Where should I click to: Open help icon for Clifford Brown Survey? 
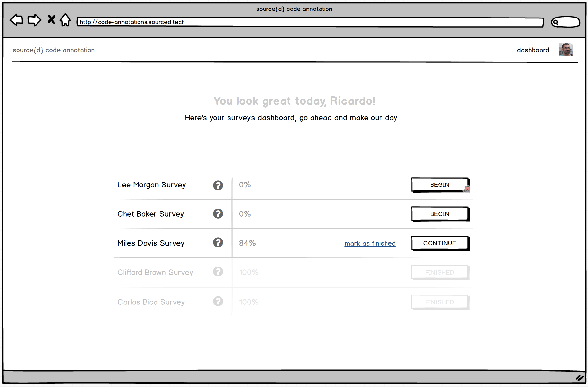(218, 272)
